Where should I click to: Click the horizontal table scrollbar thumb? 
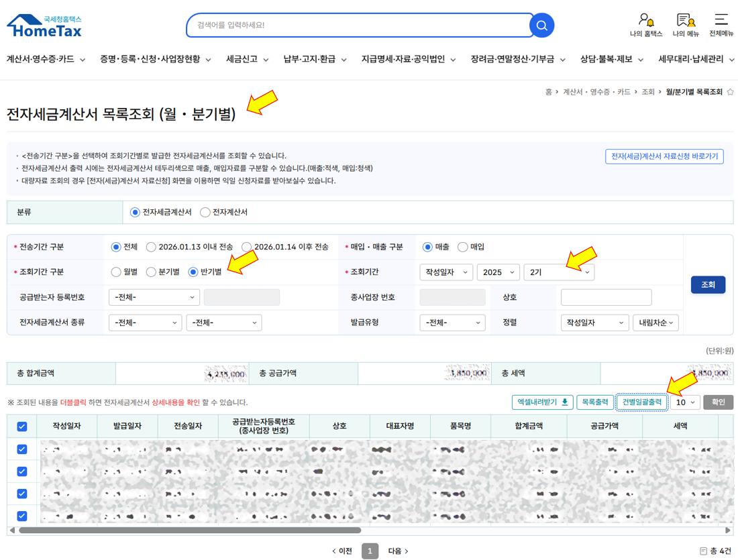coord(190,530)
